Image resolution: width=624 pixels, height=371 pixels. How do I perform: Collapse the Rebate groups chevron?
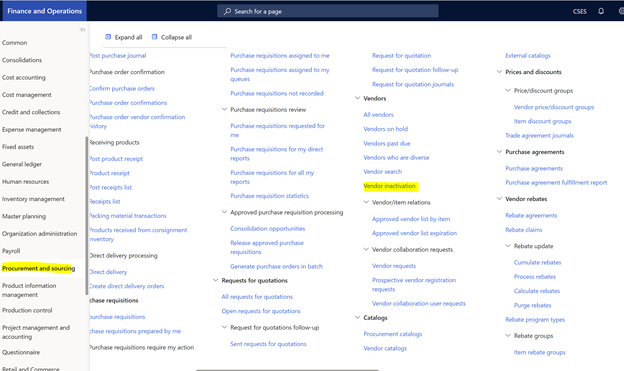508,336
